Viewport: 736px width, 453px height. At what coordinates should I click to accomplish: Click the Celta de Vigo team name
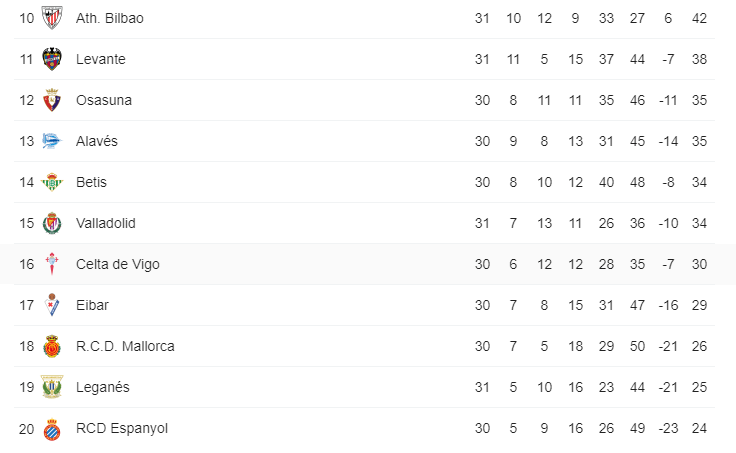click(x=118, y=264)
